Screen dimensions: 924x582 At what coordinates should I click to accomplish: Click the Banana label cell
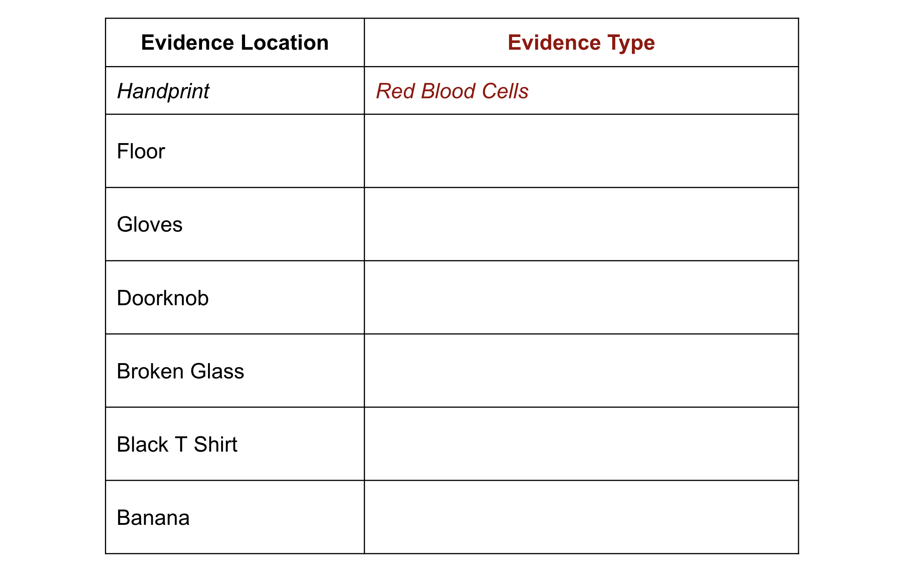coord(235,517)
